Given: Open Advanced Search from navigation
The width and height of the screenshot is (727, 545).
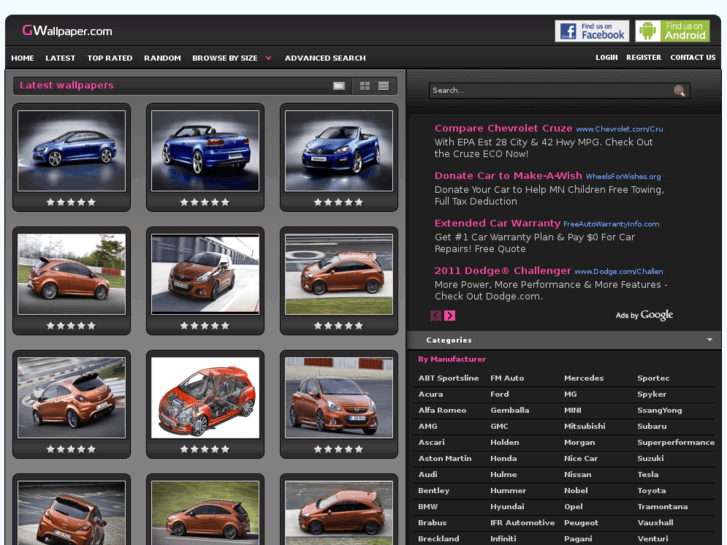Looking at the screenshot, I should pyautogui.click(x=325, y=58).
